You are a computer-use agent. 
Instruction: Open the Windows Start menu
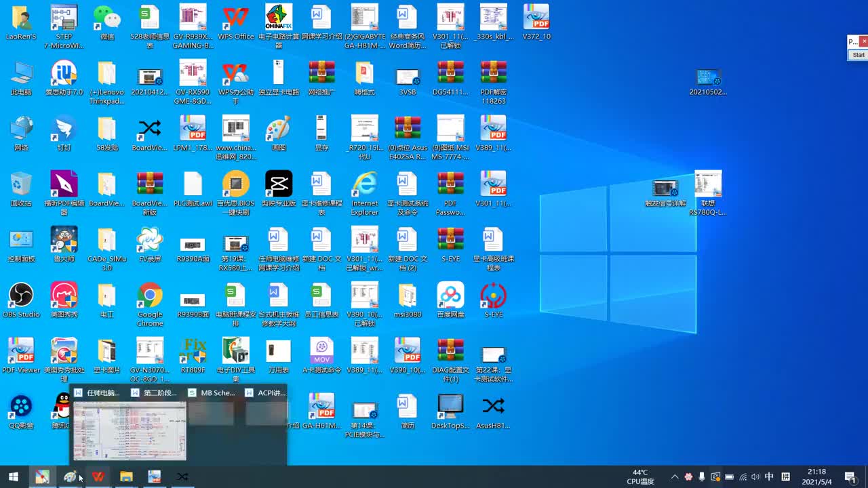click(x=14, y=477)
